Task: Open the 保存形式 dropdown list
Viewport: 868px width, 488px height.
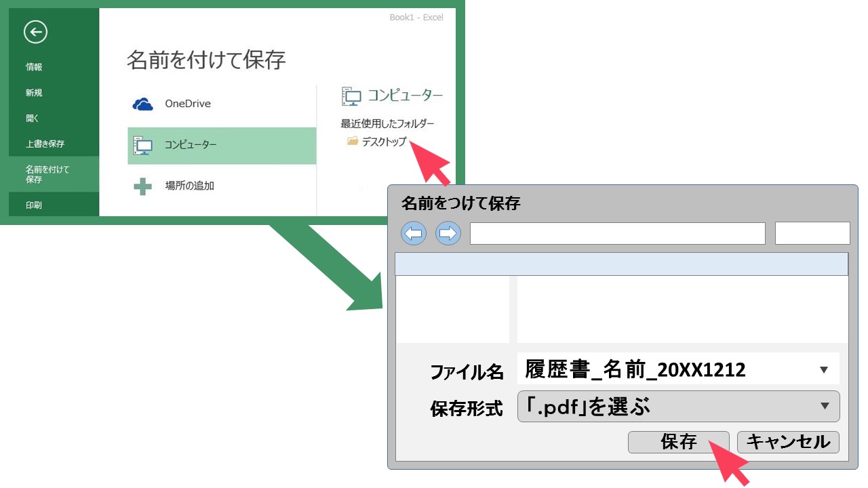Action: (678, 407)
